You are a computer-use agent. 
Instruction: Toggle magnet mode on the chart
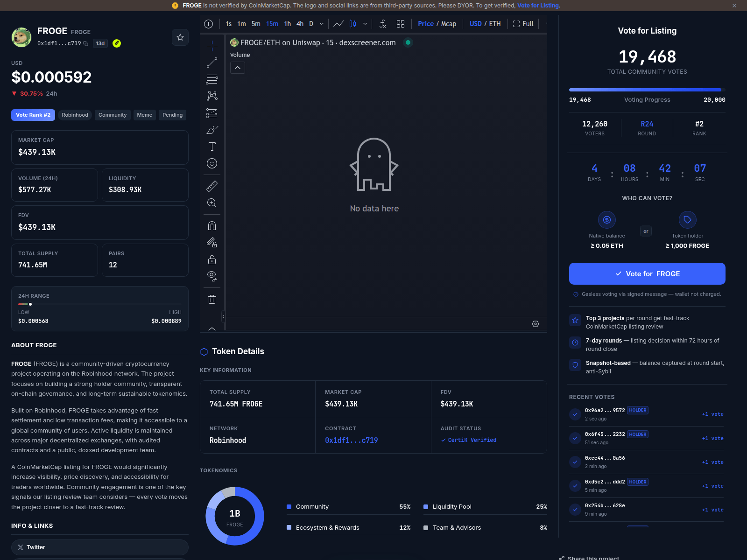(x=212, y=226)
